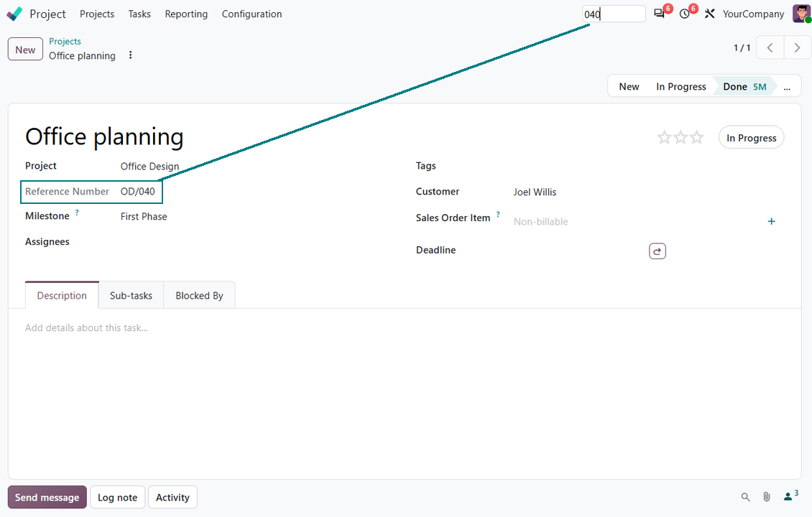Open the In Progress state dropdown button
812x517 pixels.
(x=751, y=138)
